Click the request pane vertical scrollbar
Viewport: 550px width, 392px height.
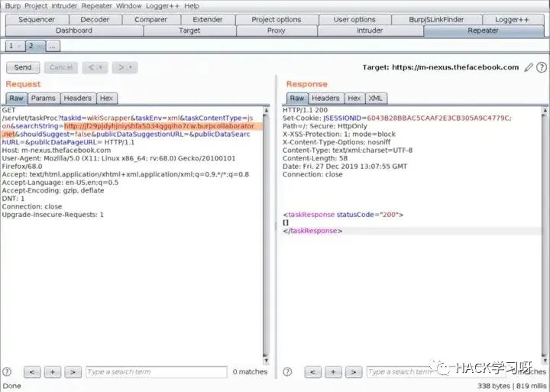[266, 229]
